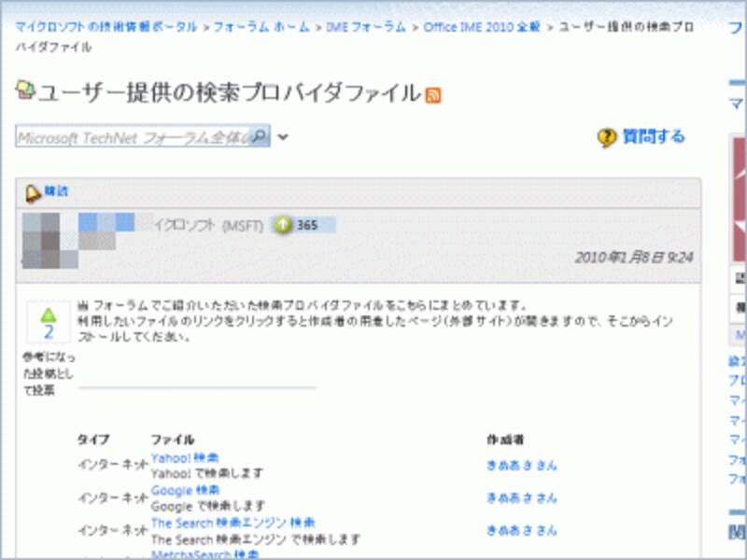Click the magnifier search icon in search box
This screenshot has height=560, width=747.
click(260, 136)
